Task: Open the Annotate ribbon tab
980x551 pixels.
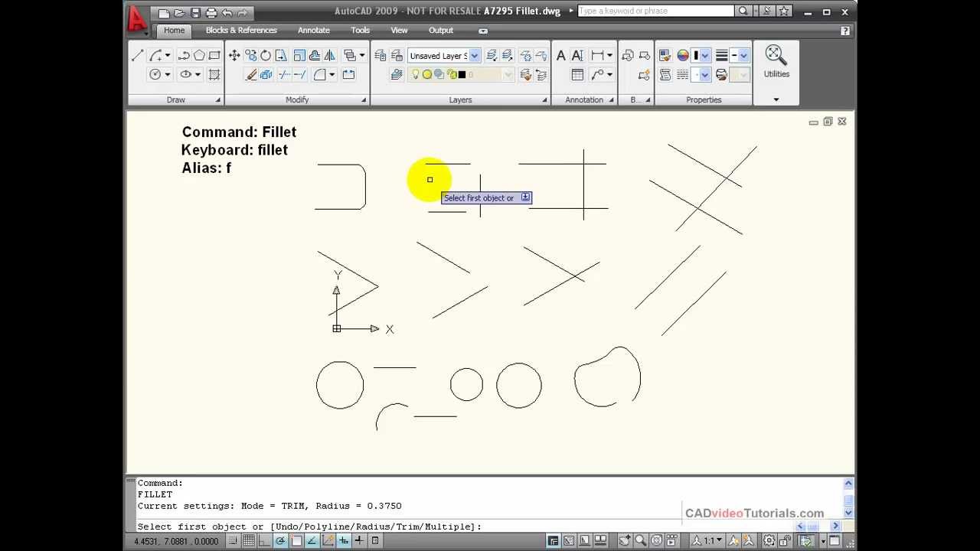Action: click(x=314, y=30)
